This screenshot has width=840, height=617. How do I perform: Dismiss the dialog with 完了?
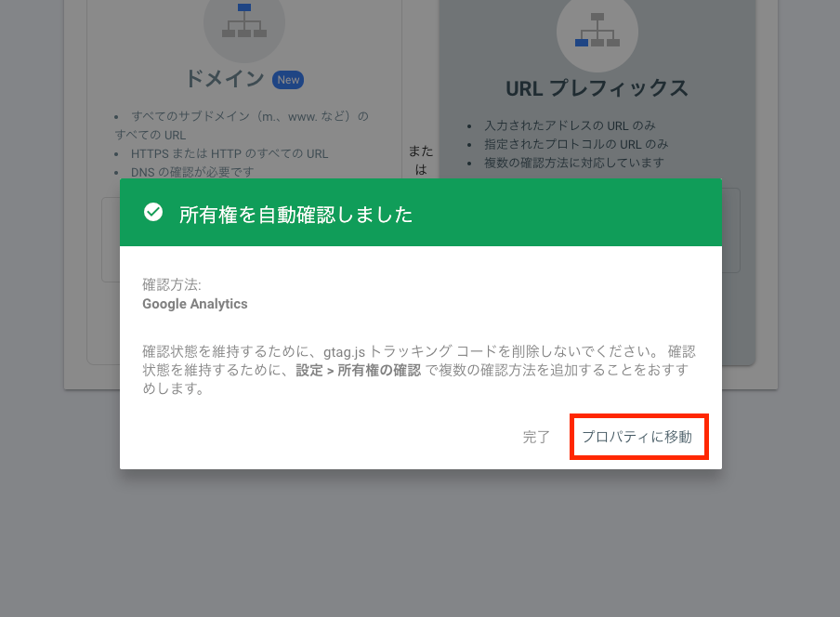coord(536,437)
